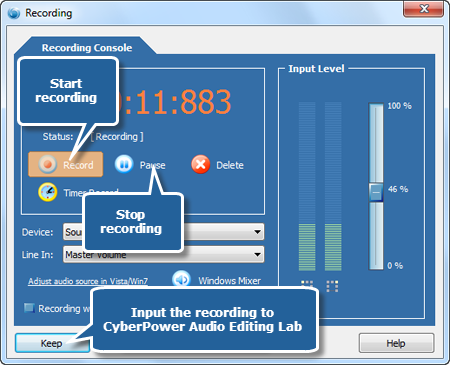Close the Recording window
The height and width of the screenshot is (365, 450).
pyautogui.click(x=423, y=9)
